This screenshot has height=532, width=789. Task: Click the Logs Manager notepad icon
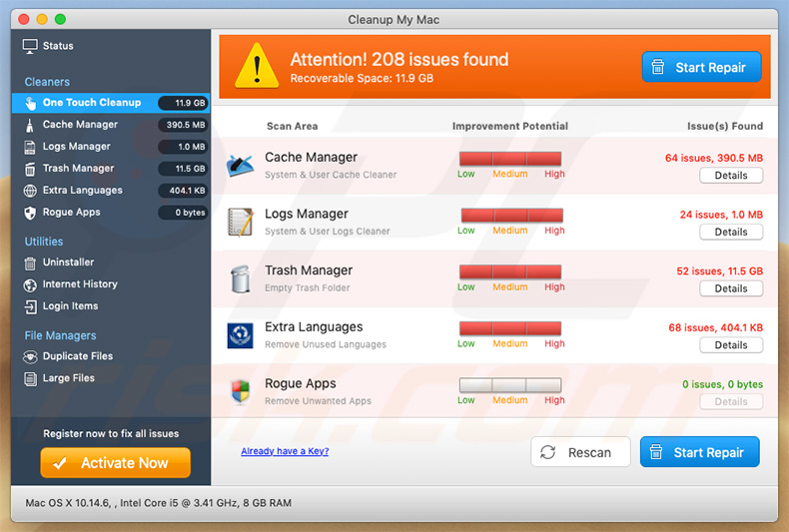coord(240,222)
